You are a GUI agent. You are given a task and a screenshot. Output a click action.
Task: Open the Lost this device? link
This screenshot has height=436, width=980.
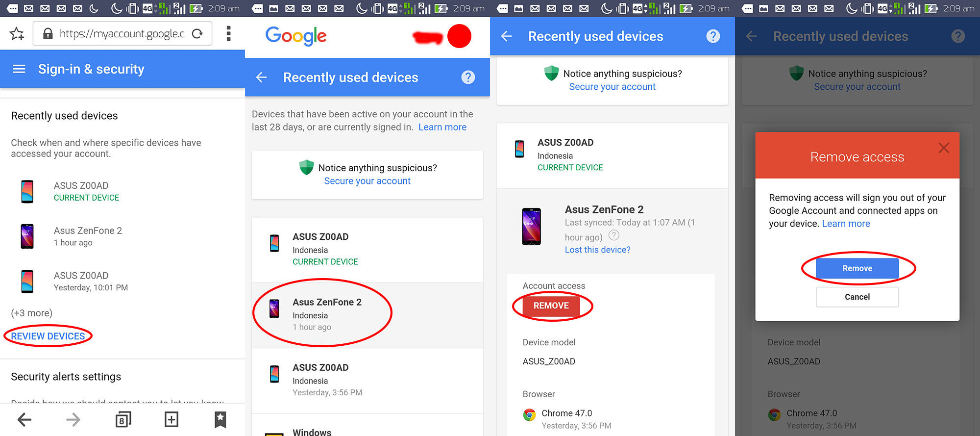point(597,250)
